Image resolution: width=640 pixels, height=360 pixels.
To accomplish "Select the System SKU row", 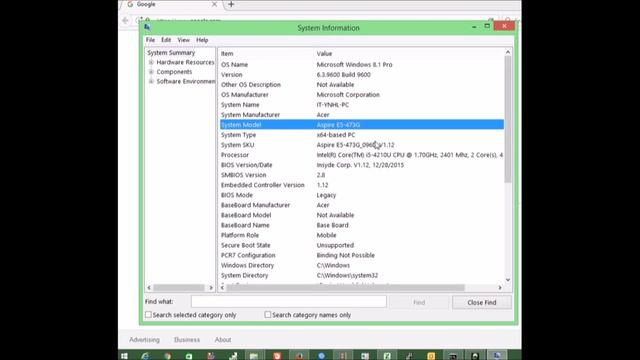I will pyautogui.click(x=362, y=145).
